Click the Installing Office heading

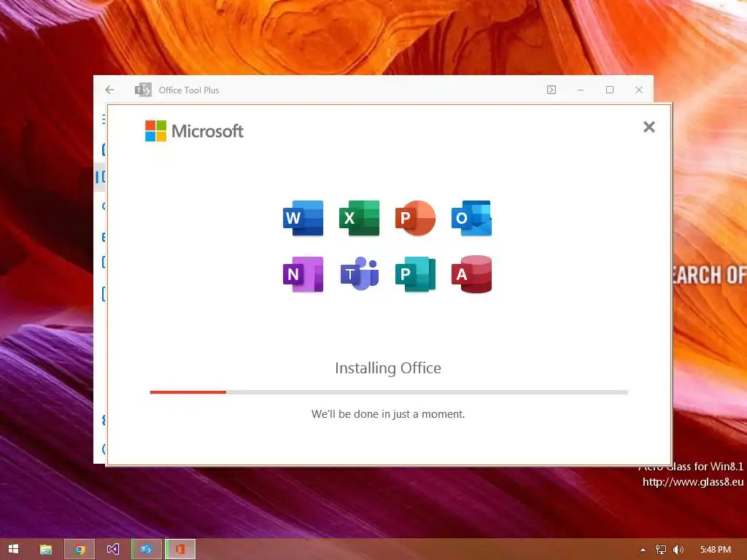tap(388, 368)
